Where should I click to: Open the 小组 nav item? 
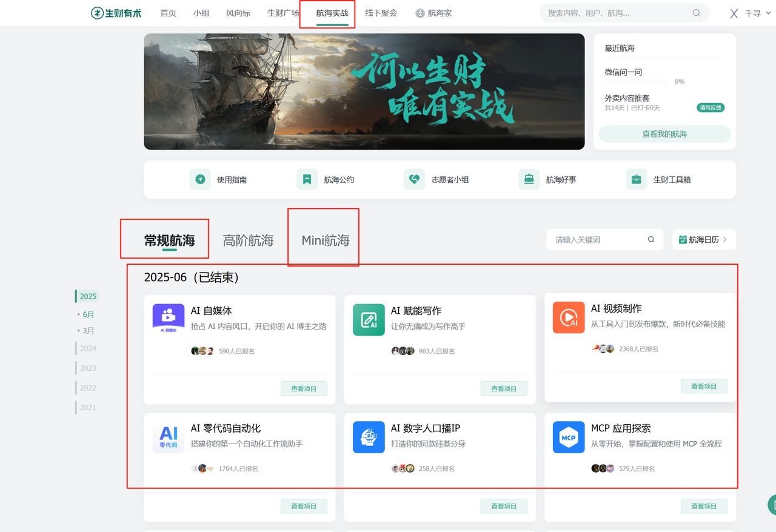pos(201,13)
